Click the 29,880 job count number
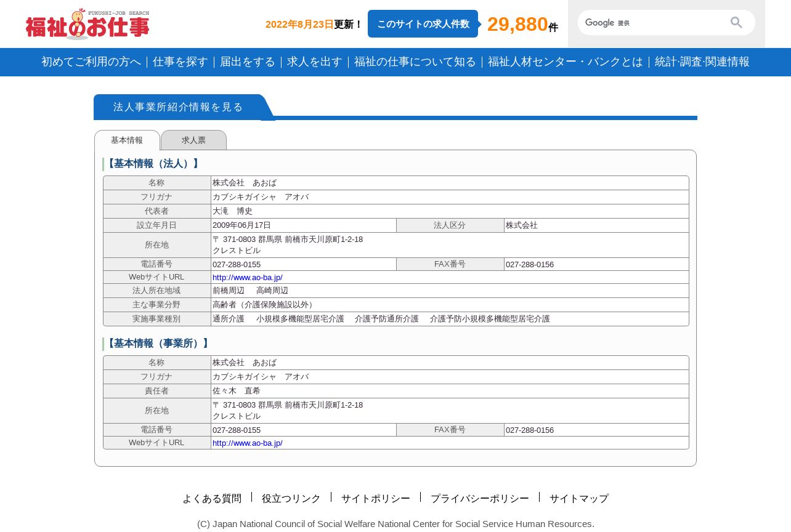791x532 pixels. coord(517,24)
